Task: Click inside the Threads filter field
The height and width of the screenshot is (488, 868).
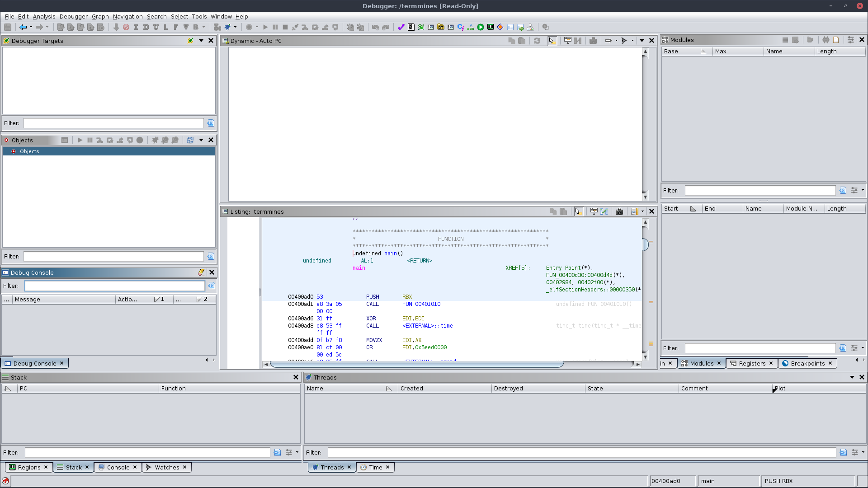Action: 583,452
